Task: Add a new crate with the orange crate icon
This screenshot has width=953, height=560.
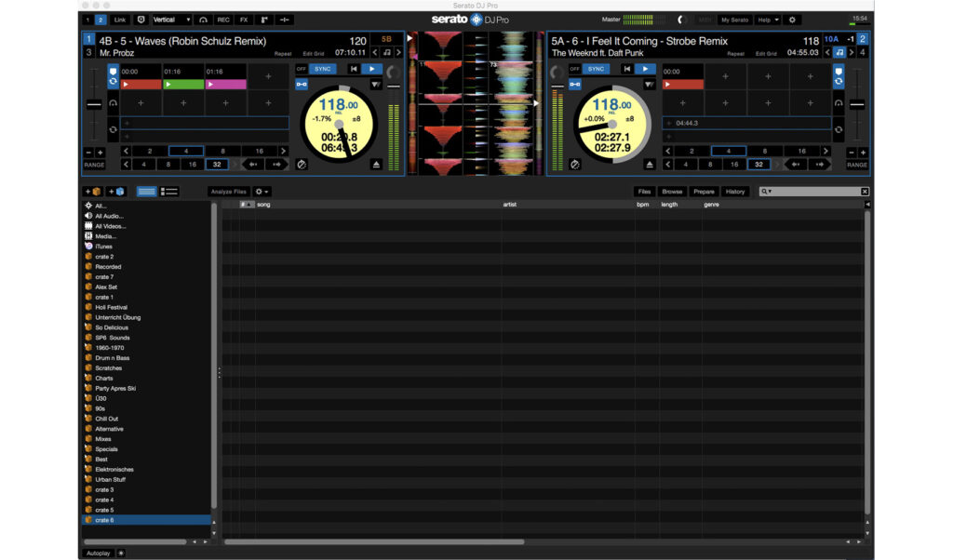Action: (92, 192)
